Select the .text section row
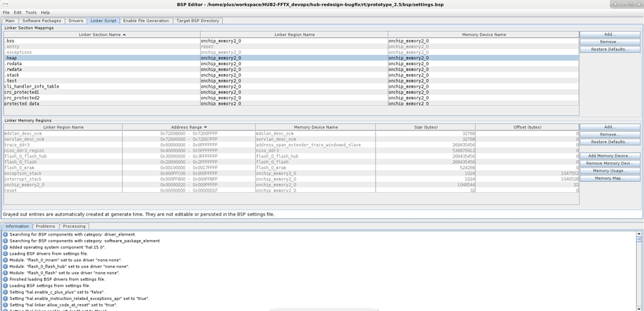Screen dimensions: 644x311 coord(291,81)
